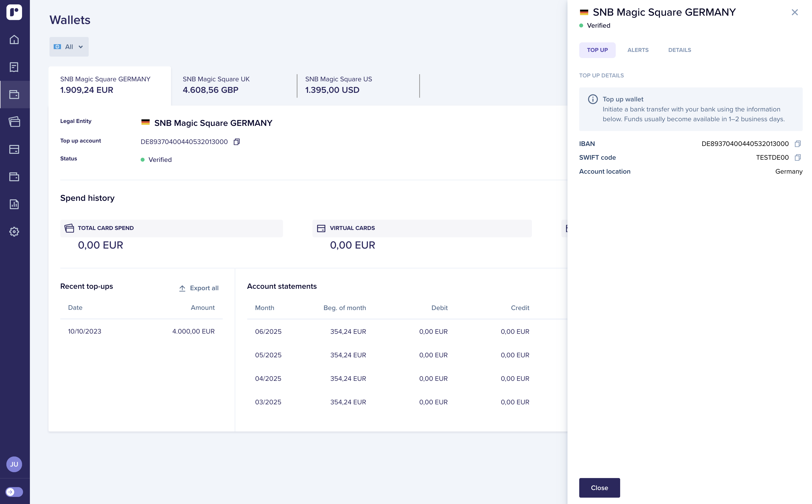This screenshot has width=812, height=504.
Task: Click Export all for recent top-ups
Action: (199, 288)
